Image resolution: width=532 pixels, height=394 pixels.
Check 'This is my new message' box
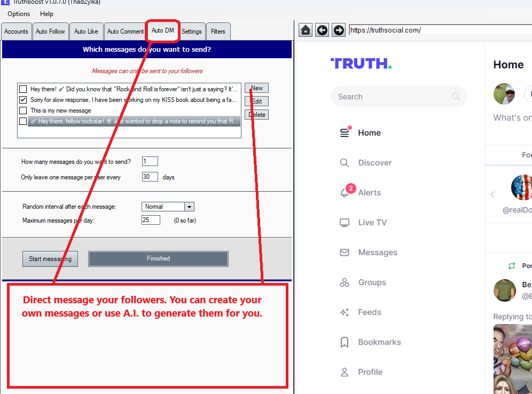pos(23,111)
